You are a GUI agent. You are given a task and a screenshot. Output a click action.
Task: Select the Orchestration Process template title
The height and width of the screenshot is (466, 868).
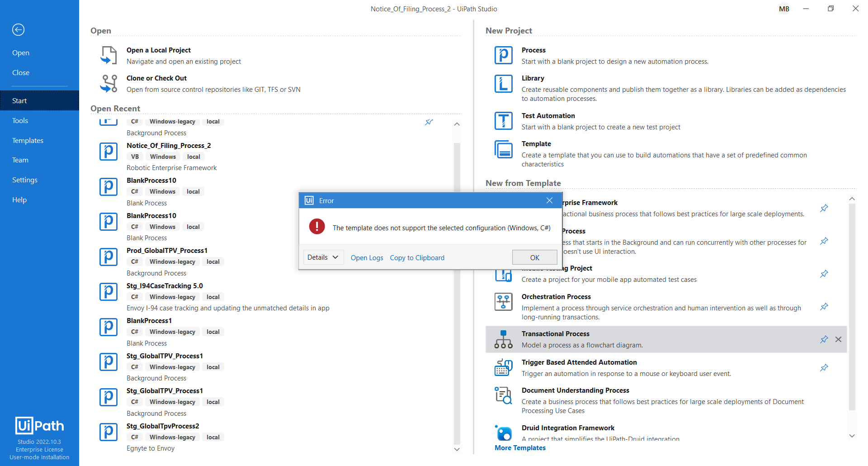[556, 297]
